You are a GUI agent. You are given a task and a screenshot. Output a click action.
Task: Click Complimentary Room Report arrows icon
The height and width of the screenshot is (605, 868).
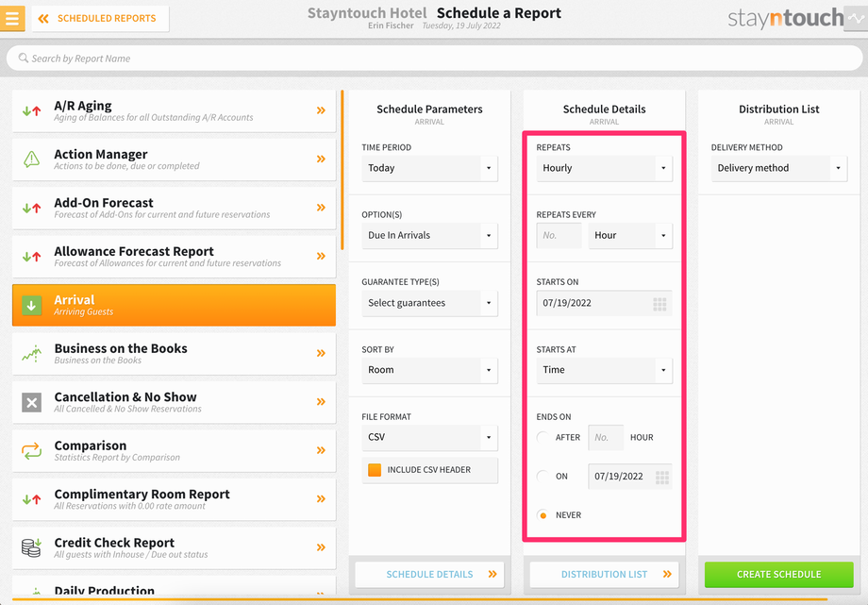(x=31, y=499)
